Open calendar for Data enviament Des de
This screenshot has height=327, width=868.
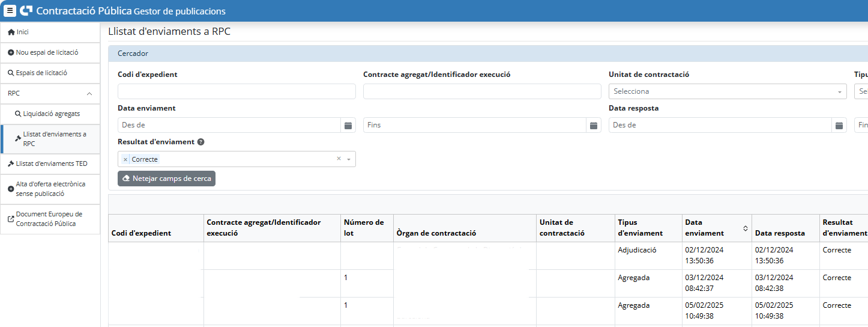point(348,125)
